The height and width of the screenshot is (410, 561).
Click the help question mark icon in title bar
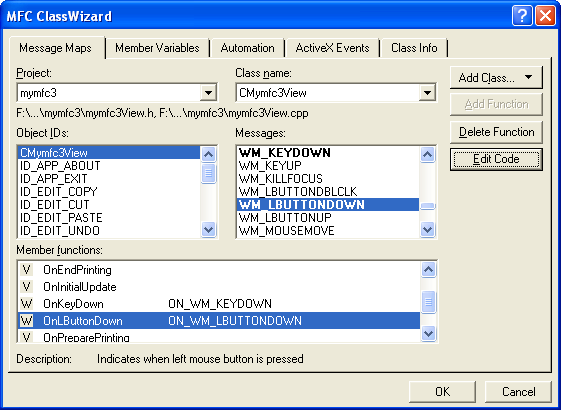pyautogui.click(x=522, y=16)
